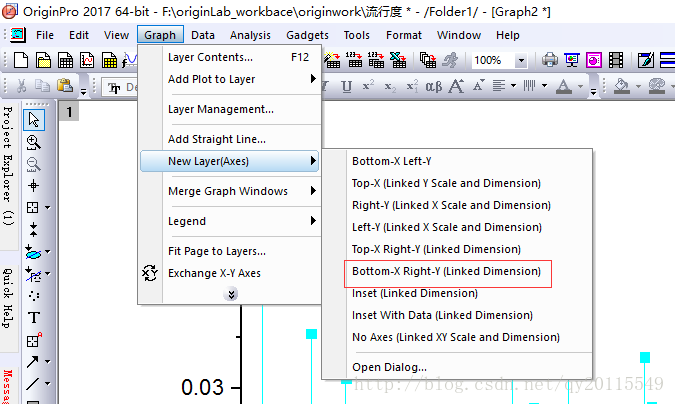The width and height of the screenshot is (675, 404).
Task: Toggle Greek alpha-beta font
Action: 433,86
